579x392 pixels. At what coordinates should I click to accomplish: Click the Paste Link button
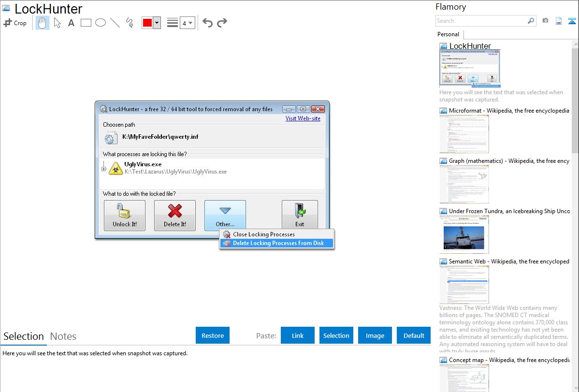click(x=298, y=335)
